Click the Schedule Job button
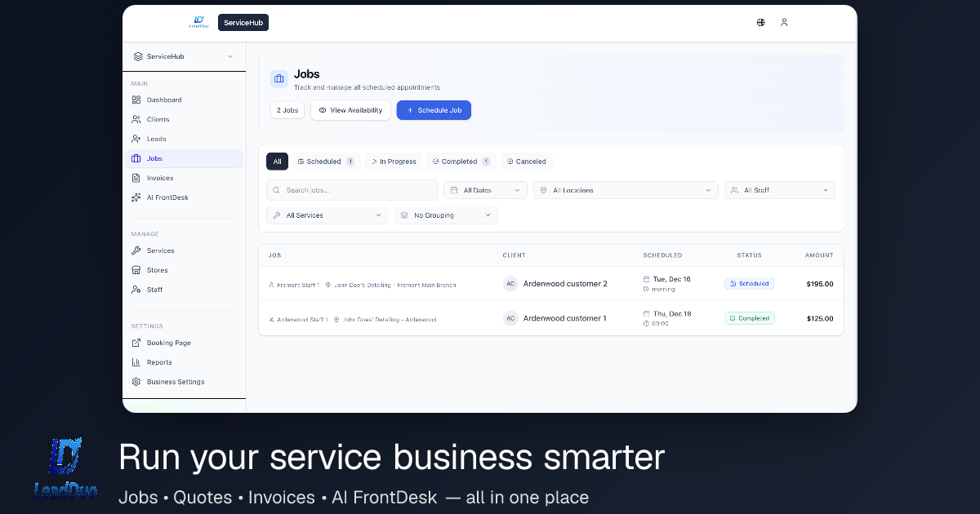 434,110
